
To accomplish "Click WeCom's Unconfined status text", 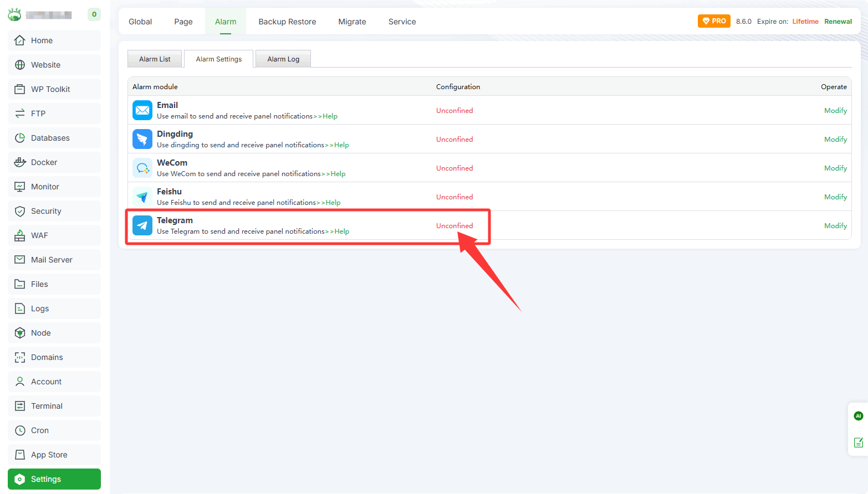I will (455, 168).
